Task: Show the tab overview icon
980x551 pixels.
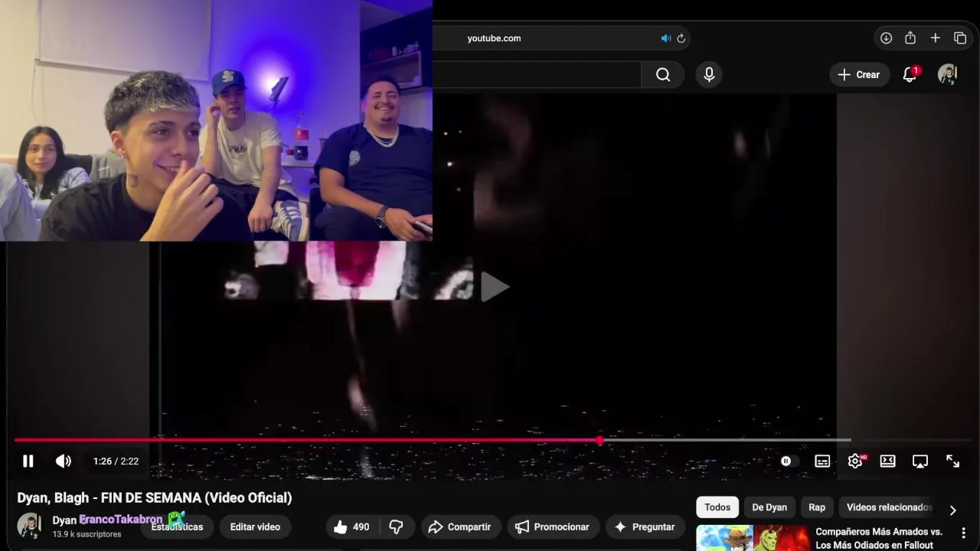Action: pyautogui.click(x=960, y=37)
